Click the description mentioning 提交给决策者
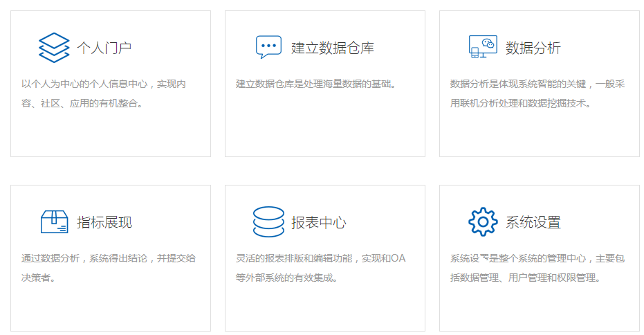Viewport: 644px width, 335px height. pyautogui.click(x=108, y=268)
